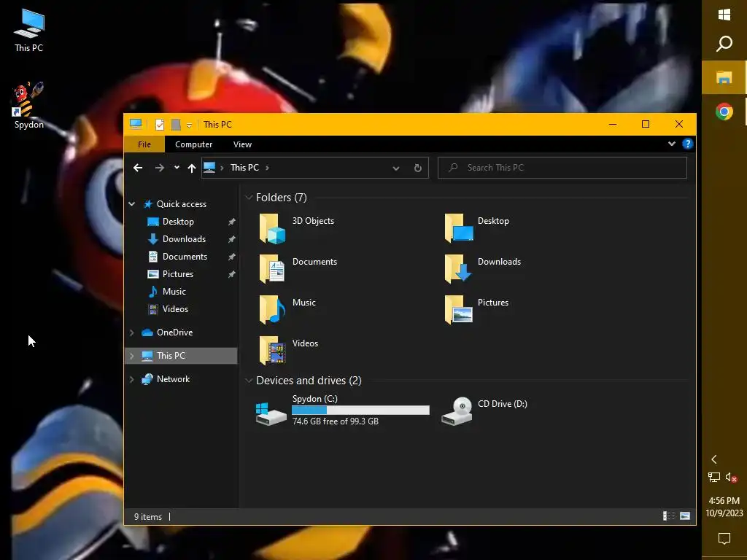Select OneDrive in navigation pane

(x=174, y=332)
